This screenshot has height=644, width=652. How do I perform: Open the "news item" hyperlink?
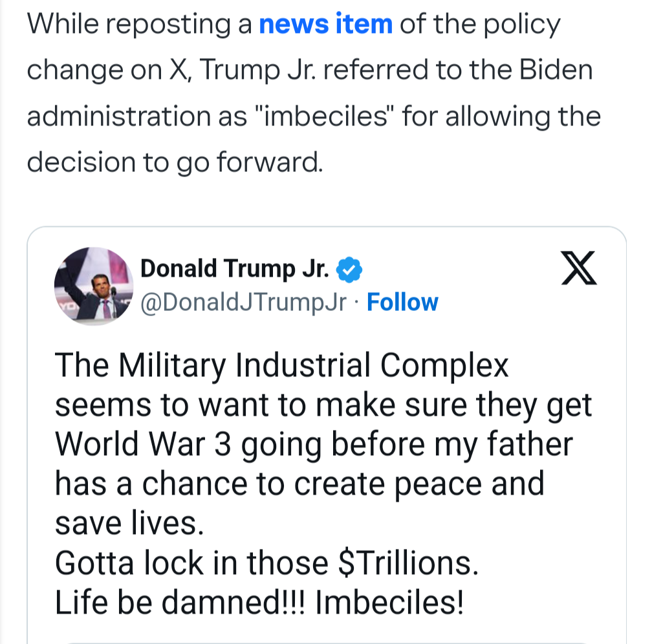325,25
